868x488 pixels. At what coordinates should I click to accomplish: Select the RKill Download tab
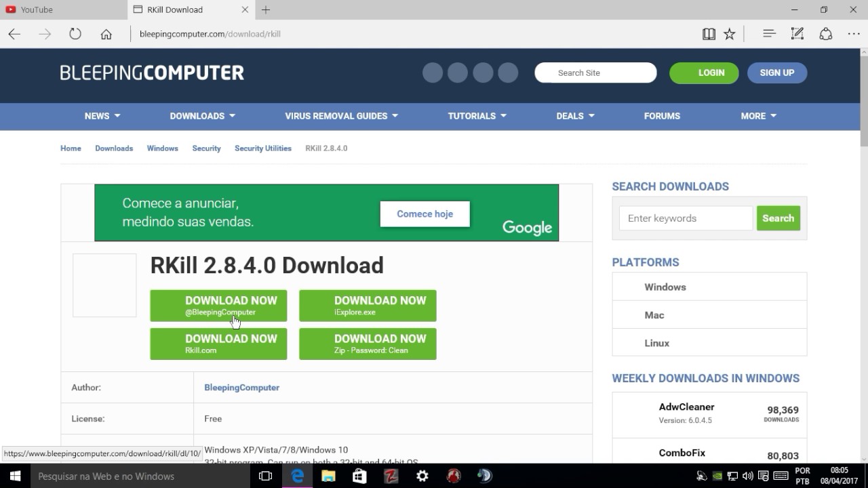[x=191, y=9]
